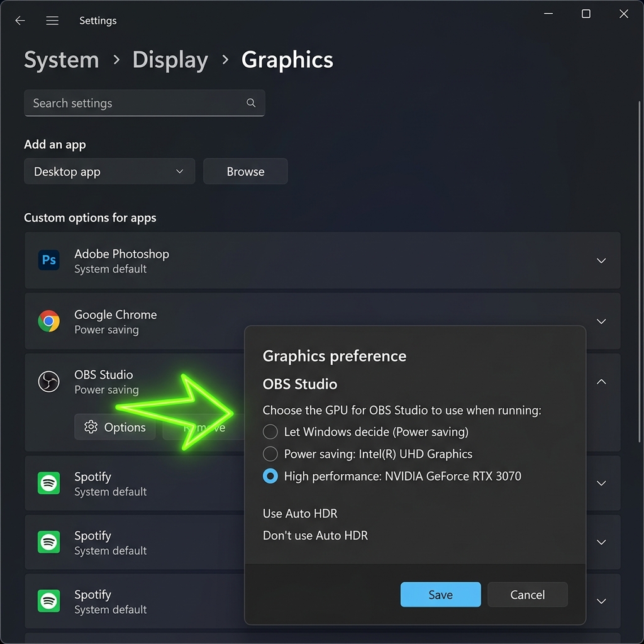Click the Settings page vertical scrollbar
Image resolution: width=644 pixels, height=644 pixels.
[639, 271]
